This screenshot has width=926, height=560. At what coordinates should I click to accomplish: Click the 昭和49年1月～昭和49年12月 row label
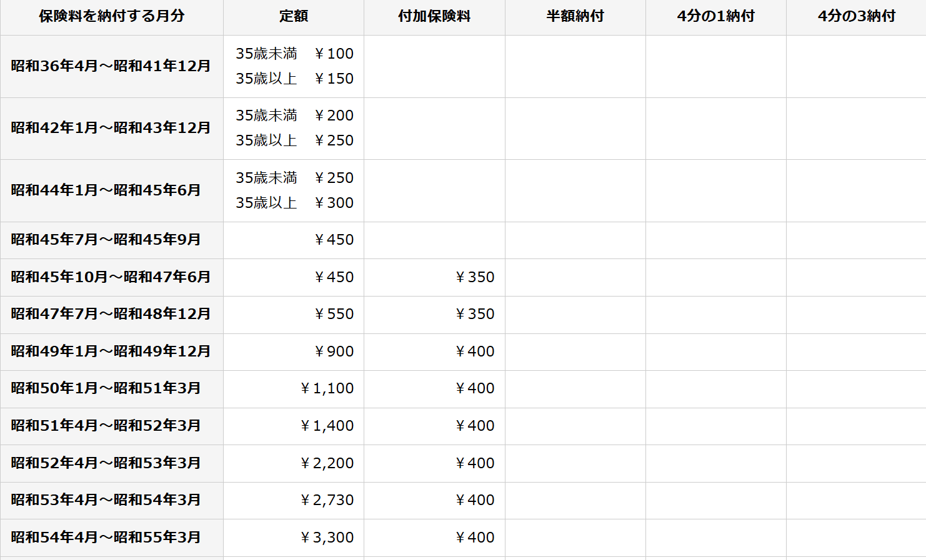(111, 351)
